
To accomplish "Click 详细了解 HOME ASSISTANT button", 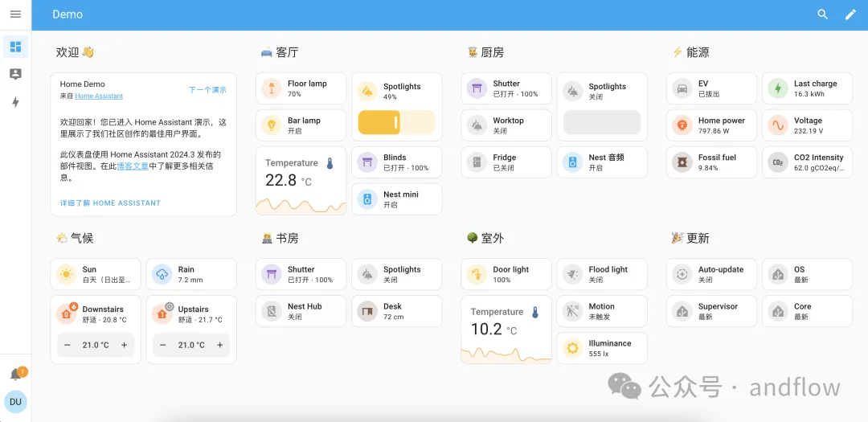I will 110,203.
